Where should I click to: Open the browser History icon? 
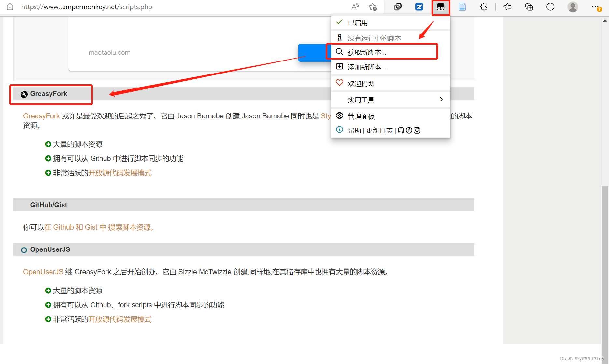tap(550, 7)
